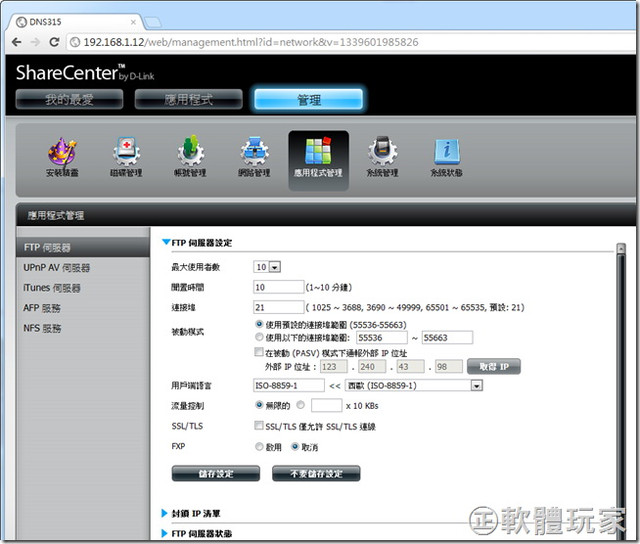This screenshot has height=544, width=640.
Task: Open the Setup Wizard (安裝精靈) icon
Action: point(62,158)
